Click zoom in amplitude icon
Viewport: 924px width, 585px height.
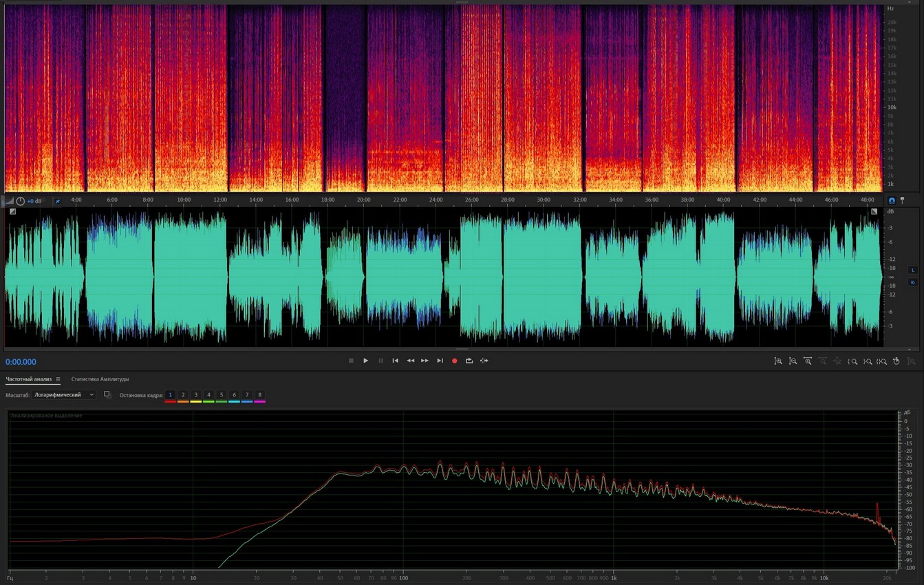(778, 361)
